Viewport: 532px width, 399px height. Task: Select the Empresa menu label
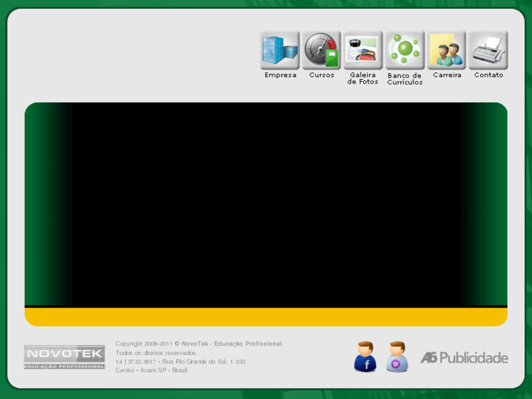pyautogui.click(x=280, y=75)
